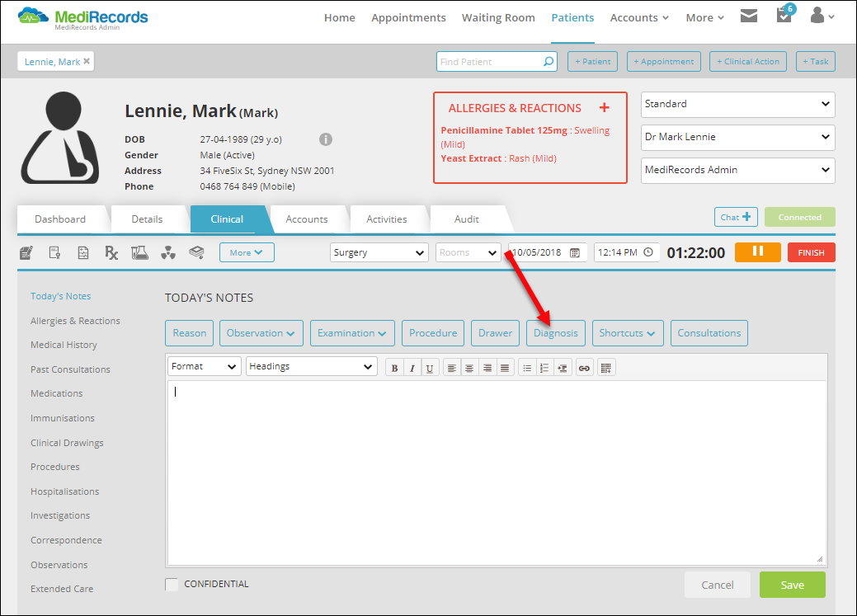857x616 pixels.
Task: Click the patient info circle icon
Action: (x=326, y=139)
